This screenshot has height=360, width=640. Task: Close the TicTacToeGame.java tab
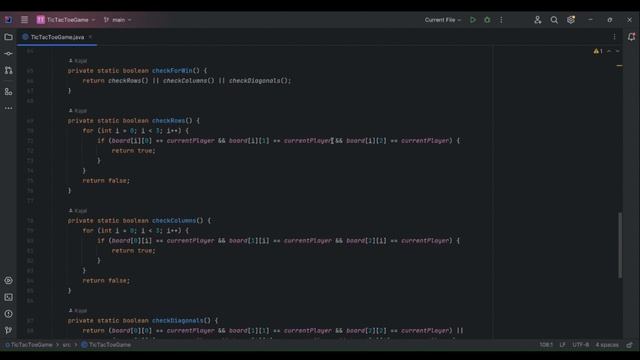click(90, 37)
